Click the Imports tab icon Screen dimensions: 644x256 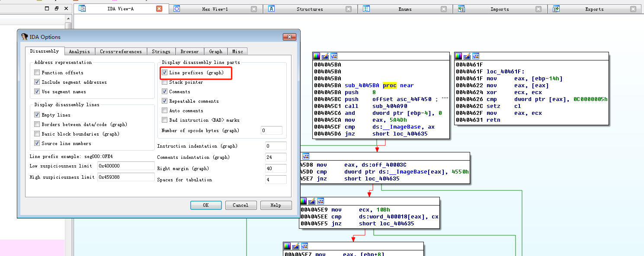(461, 9)
